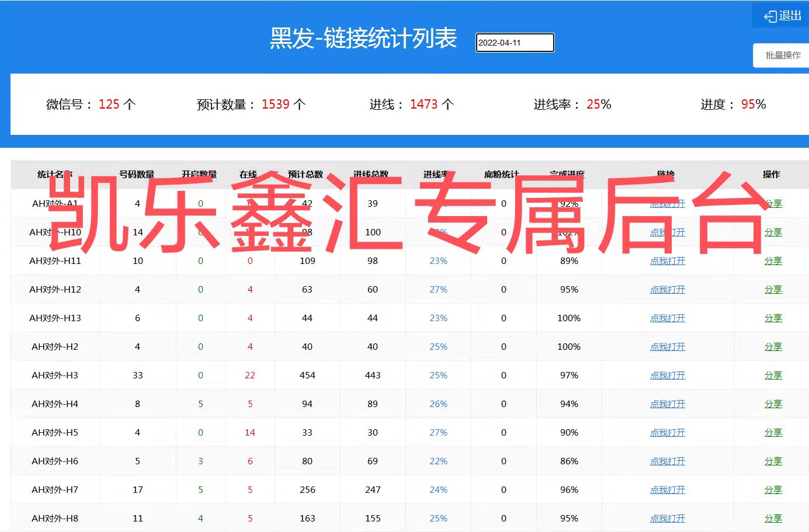Select the row name AH对外-H7

(55, 490)
